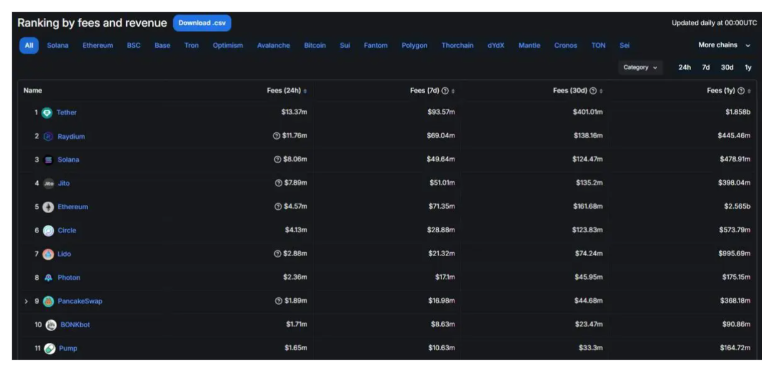Switch timeframe to 1y
772x373 pixels.
tap(748, 67)
